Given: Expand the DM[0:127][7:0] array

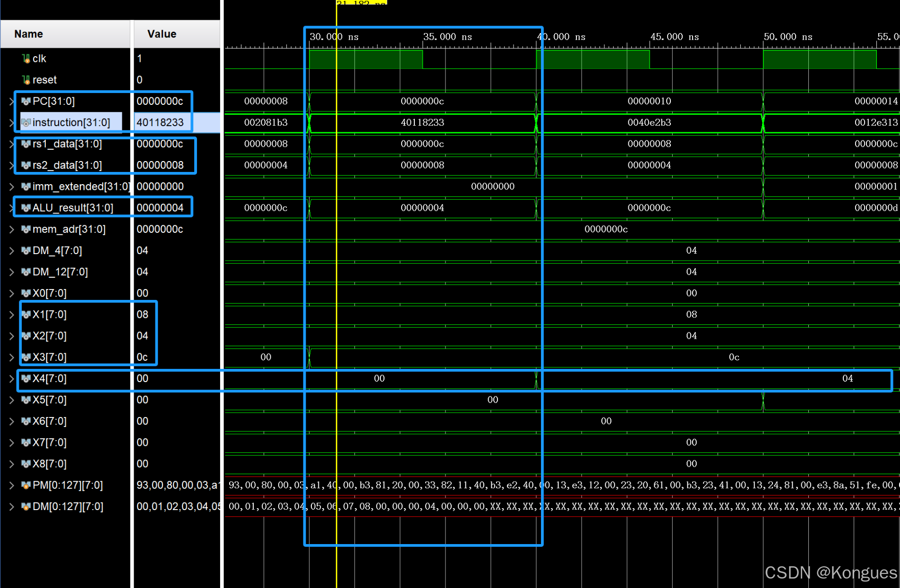Looking at the screenshot, I should pyautogui.click(x=11, y=506).
